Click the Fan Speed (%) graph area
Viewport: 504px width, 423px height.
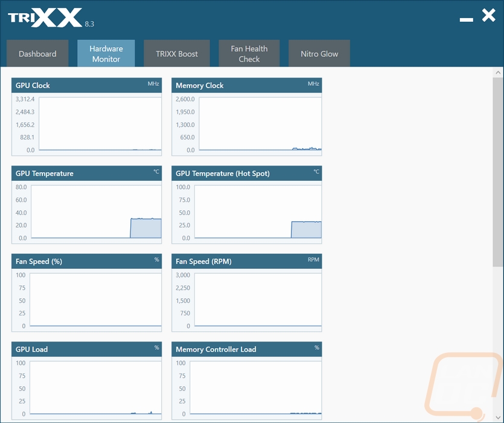pyautogui.click(x=95, y=300)
